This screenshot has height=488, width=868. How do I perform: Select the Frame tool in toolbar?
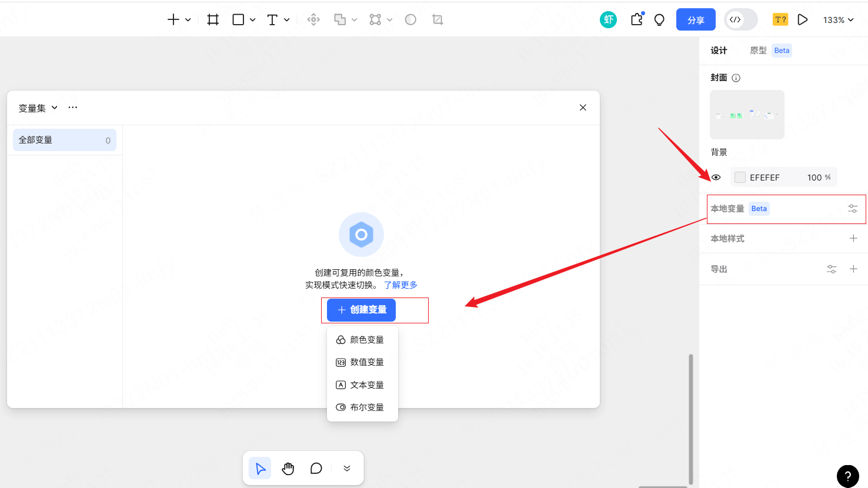pos(213,20)
